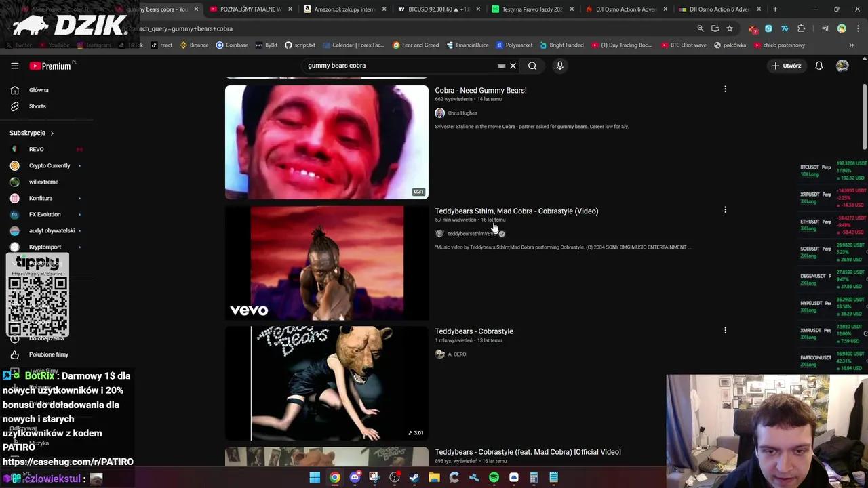The image size is (868, 488).
Task: Open the script.txt bookmark
Action: (300, 45)
